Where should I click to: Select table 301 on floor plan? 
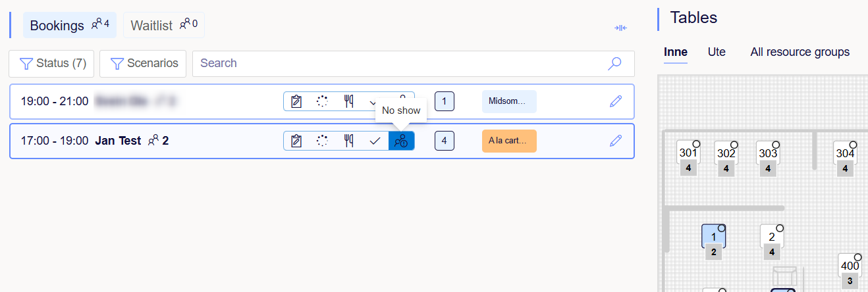[688, 153]
